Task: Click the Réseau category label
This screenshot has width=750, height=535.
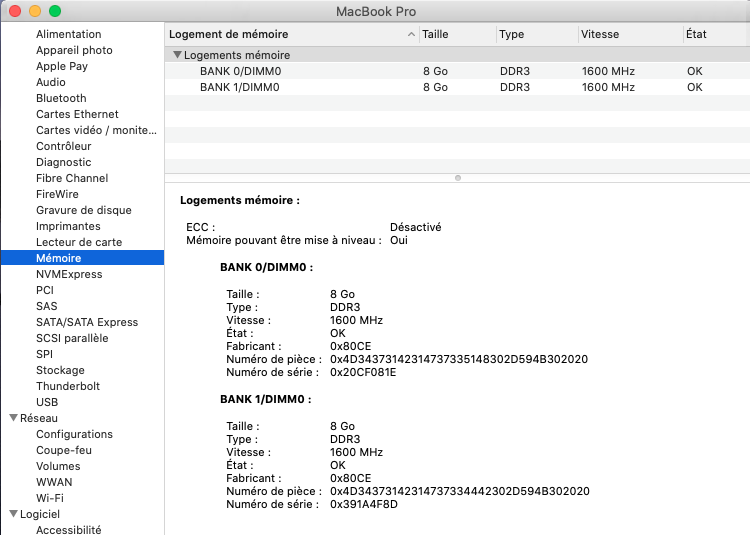Action: (x=39, y=418)
